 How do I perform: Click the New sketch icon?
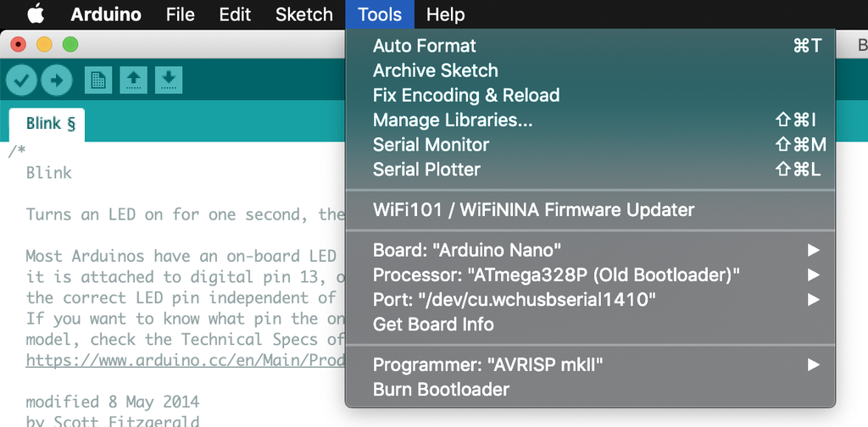point(98,80)
